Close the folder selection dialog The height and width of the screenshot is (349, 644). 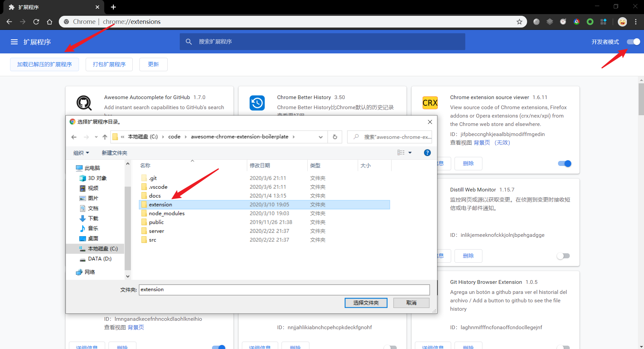pyautogui.click(x=430, y=122)
